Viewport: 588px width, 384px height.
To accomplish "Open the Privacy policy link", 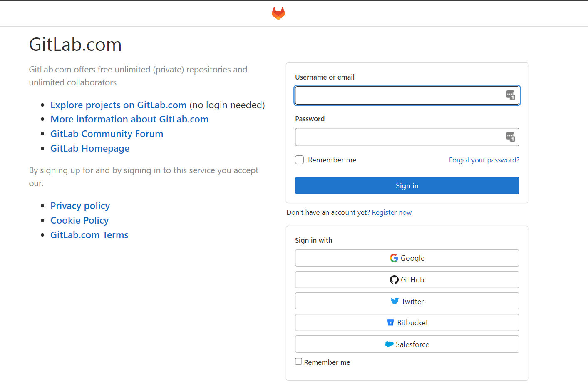I will tap(80, 206).
